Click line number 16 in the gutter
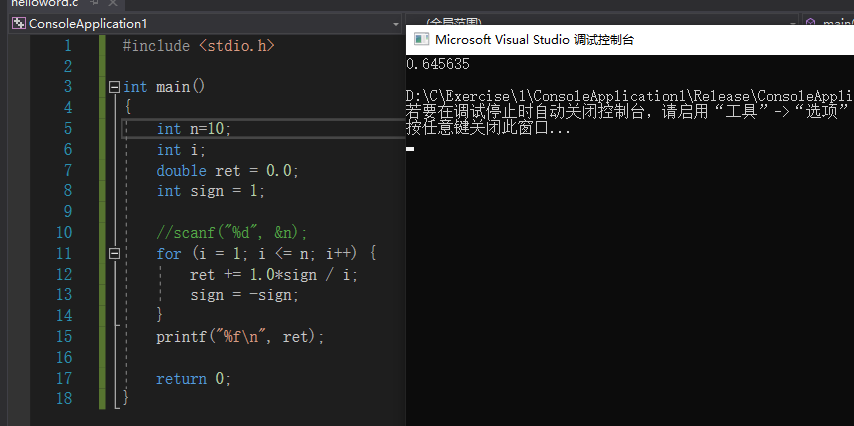Image resolution: width=854 pixels, height=426 pixels. click(64, 358)
